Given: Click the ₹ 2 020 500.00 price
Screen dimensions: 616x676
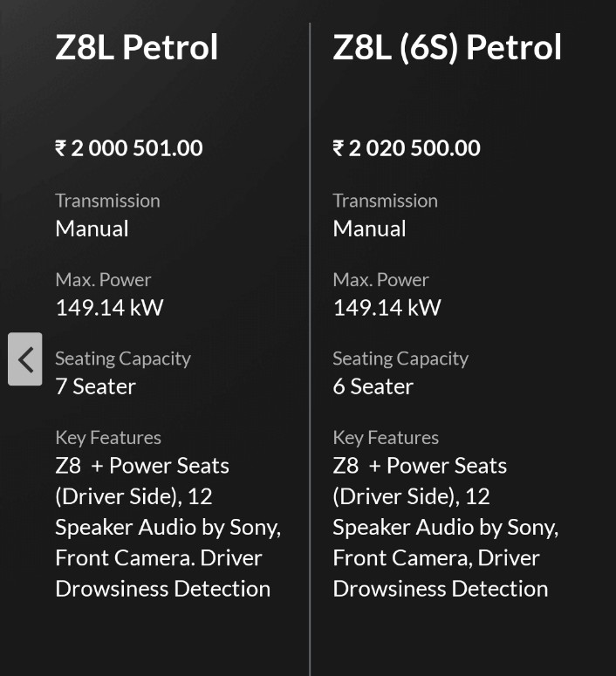Looking at the screenshot, I should 407,148.
